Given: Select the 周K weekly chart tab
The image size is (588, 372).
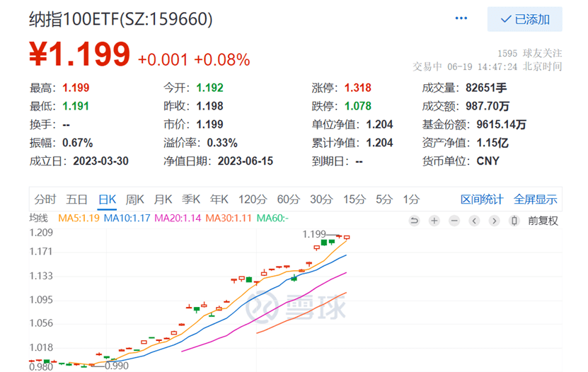Looking at the screenshot, I should 135,199.
